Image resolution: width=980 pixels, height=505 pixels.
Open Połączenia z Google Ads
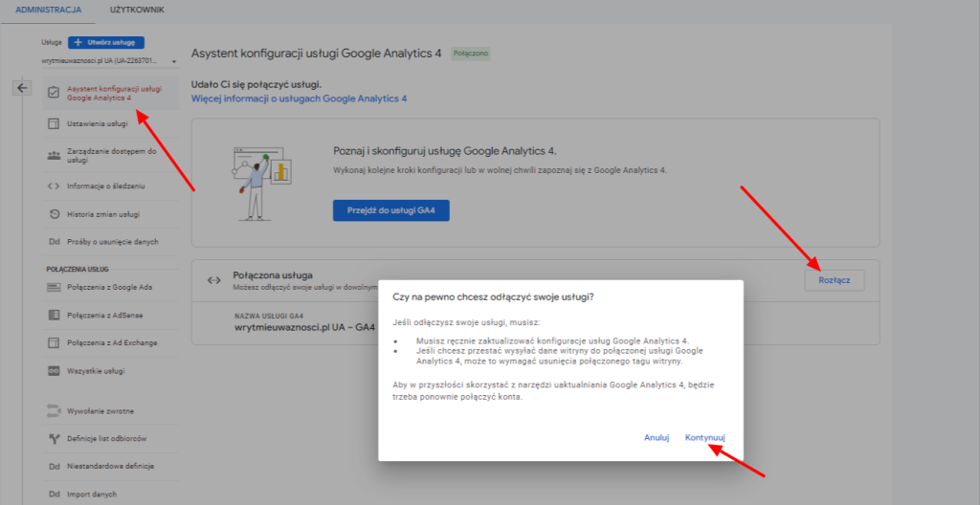(109, 288)
